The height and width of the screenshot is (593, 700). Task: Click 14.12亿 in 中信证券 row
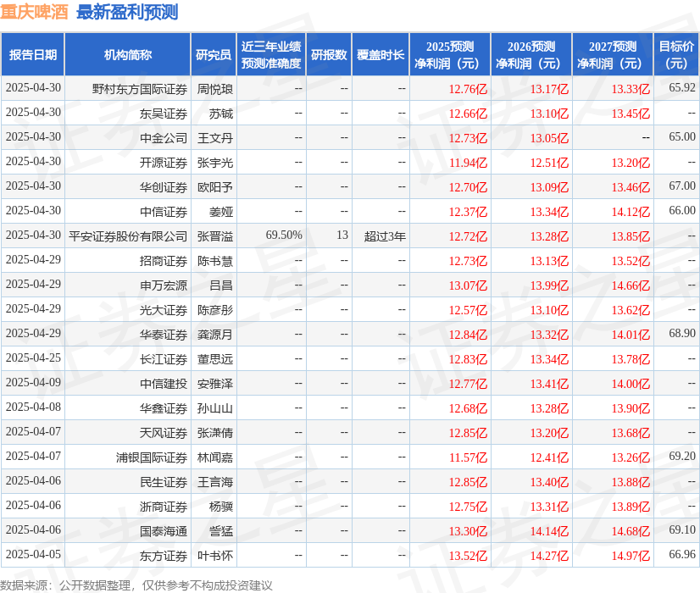click(631, 212)
